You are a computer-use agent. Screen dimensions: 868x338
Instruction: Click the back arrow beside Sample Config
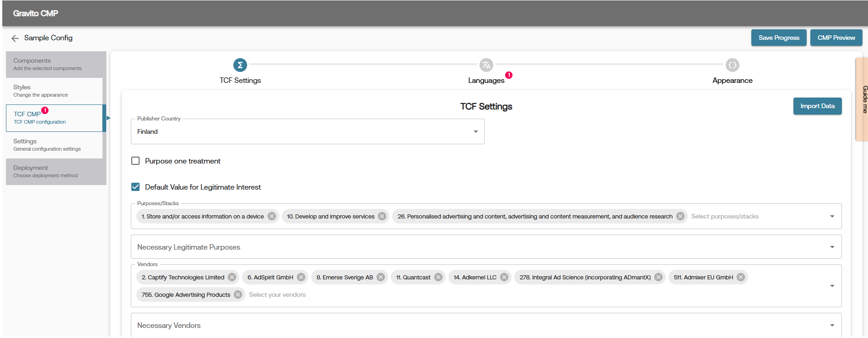coord(15,38)
